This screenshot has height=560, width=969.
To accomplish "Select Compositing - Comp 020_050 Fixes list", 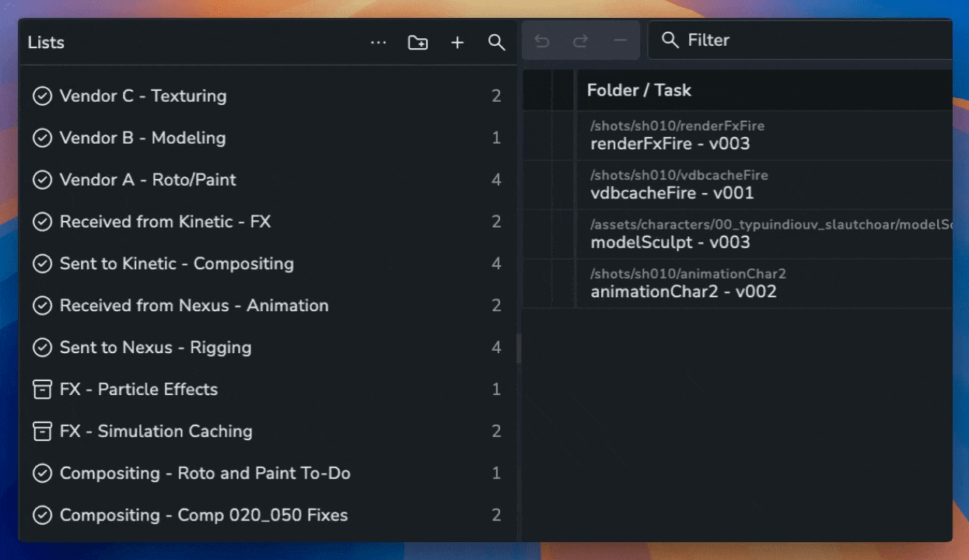I will coord(204,516).
